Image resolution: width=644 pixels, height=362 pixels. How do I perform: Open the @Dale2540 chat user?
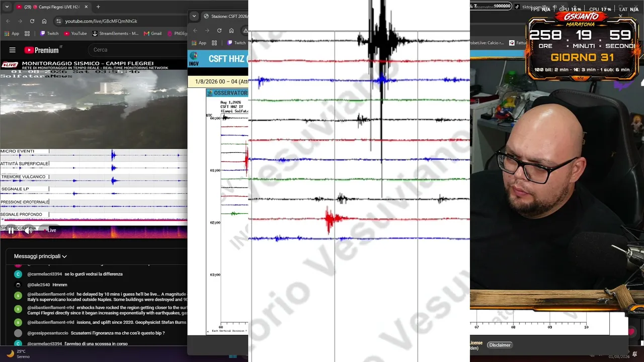pyautogui.click(x=38, y=285)
